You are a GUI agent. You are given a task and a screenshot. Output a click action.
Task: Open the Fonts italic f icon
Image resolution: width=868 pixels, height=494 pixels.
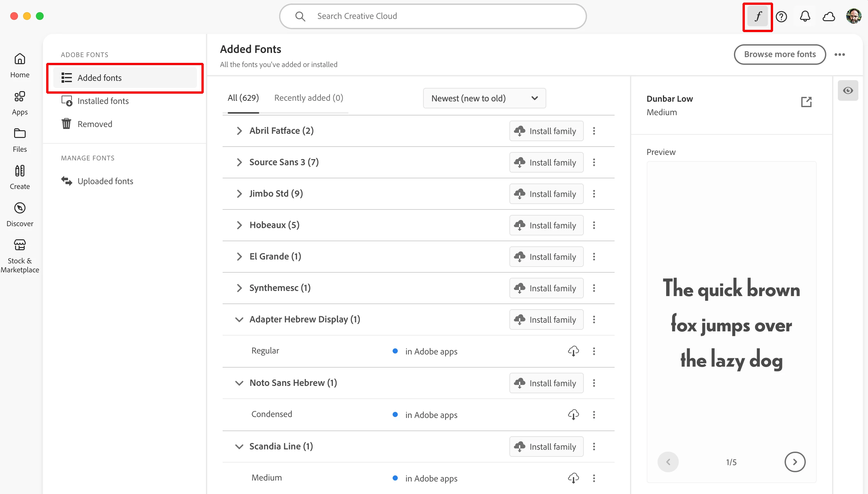point(757,16)
